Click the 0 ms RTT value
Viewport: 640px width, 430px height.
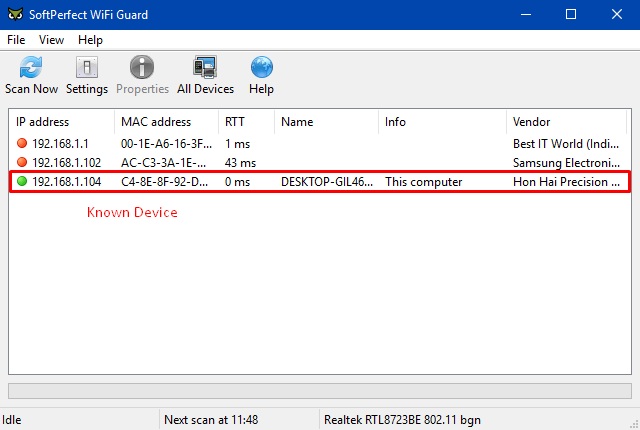click(237, 182)
